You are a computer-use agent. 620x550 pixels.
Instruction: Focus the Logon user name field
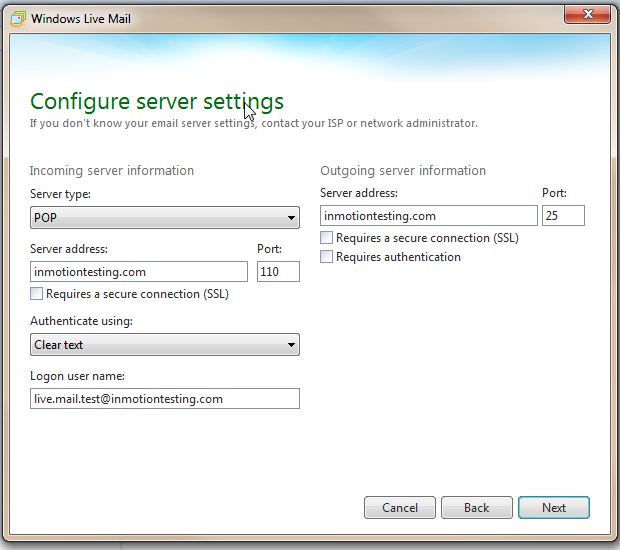point(165,399)
